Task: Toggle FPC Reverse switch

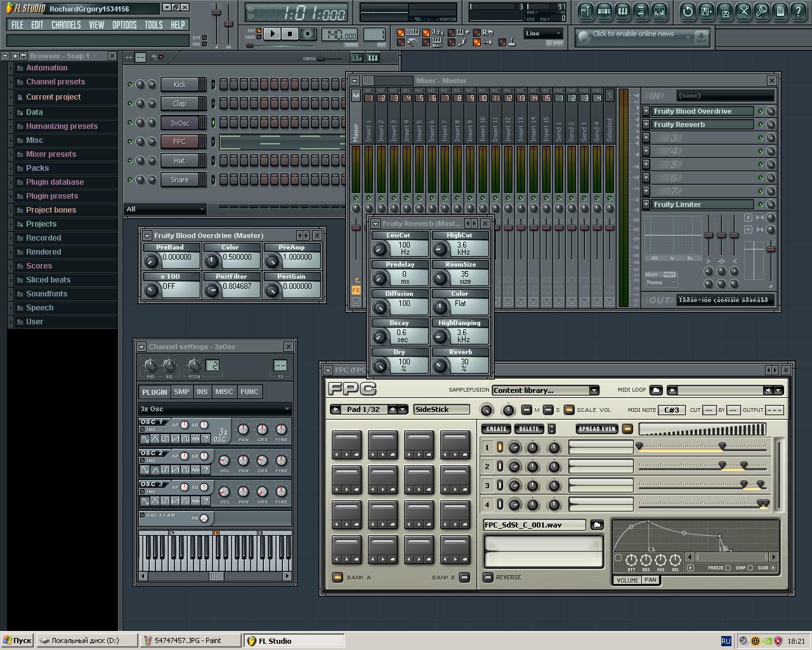Action: pyautogui.click(x=488, y=577)
